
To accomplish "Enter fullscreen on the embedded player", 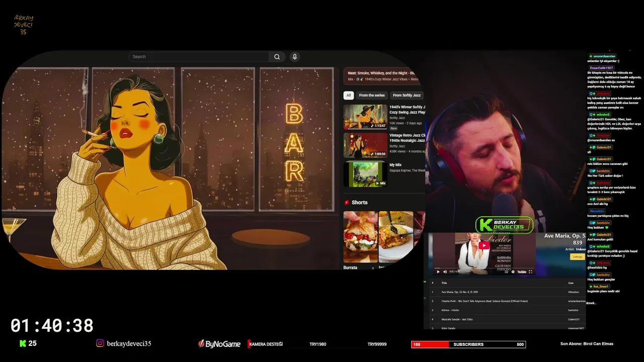I will [530, 271].
